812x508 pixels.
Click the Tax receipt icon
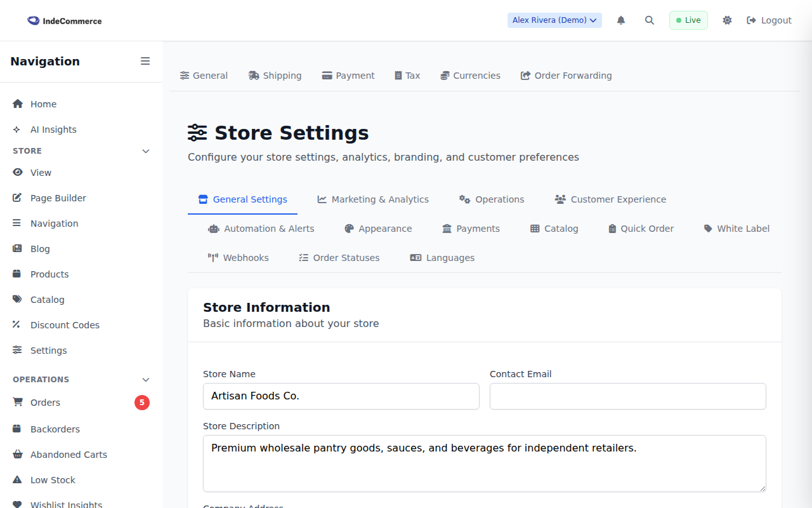(x=398, y=76)
